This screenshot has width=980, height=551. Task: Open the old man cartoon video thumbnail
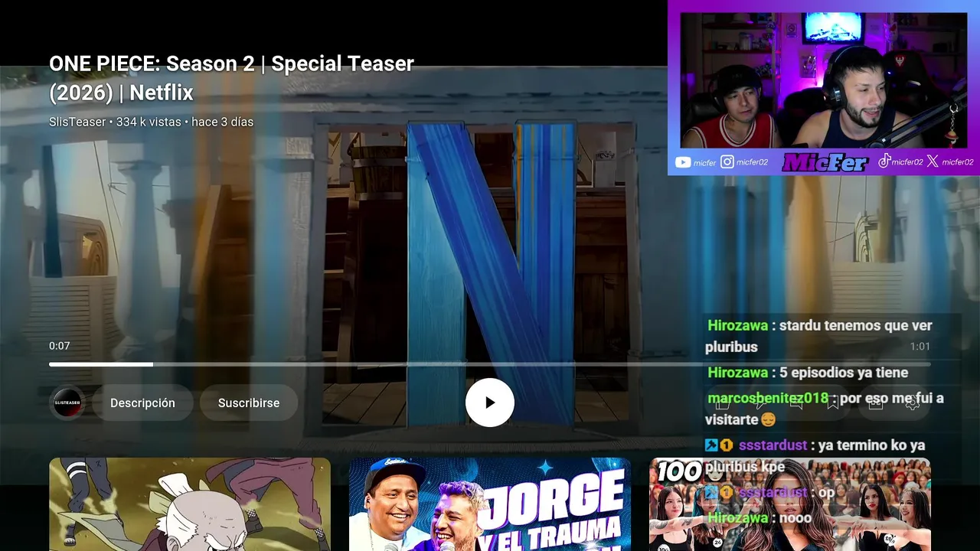pyautogui.click(x=190, y=504)
